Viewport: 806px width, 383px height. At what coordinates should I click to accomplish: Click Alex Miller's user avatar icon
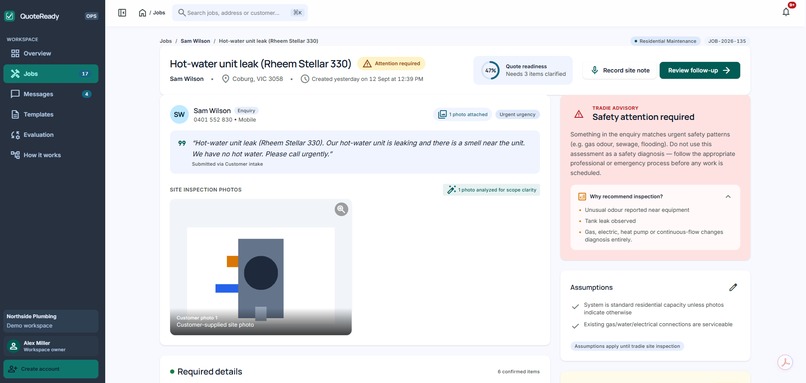coord(13,346)
